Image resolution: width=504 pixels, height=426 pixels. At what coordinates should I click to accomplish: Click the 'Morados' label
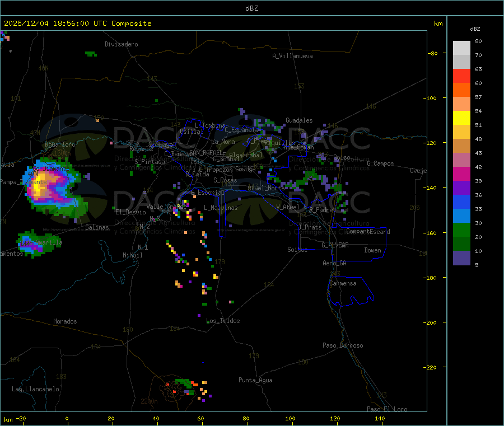pyautogui.click(x=65, y=321)
